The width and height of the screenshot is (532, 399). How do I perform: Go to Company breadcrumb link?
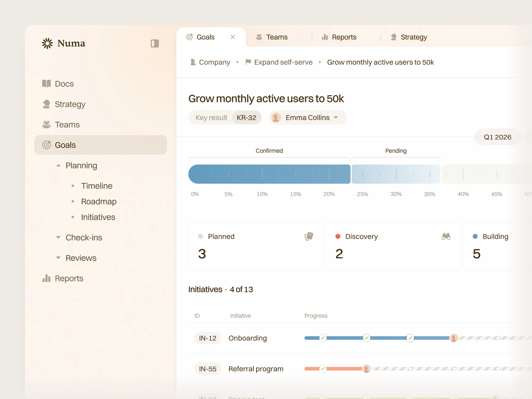point(215,62)
